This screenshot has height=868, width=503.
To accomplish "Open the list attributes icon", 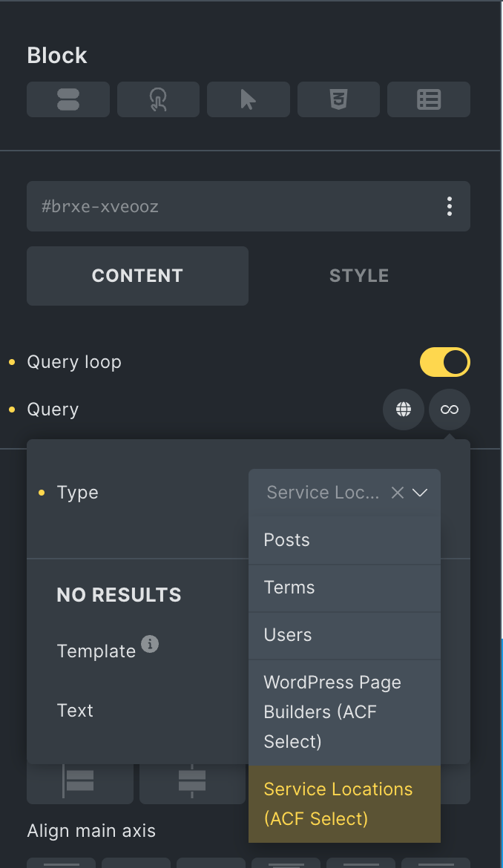I will pyautogui.click(x=429, y=99).
